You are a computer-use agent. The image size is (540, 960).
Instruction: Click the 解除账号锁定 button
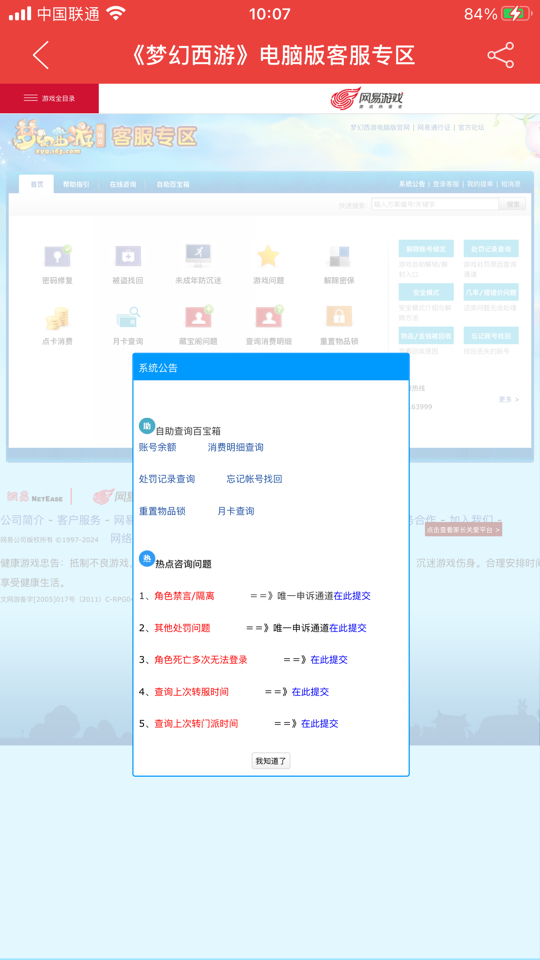[426, 249]
